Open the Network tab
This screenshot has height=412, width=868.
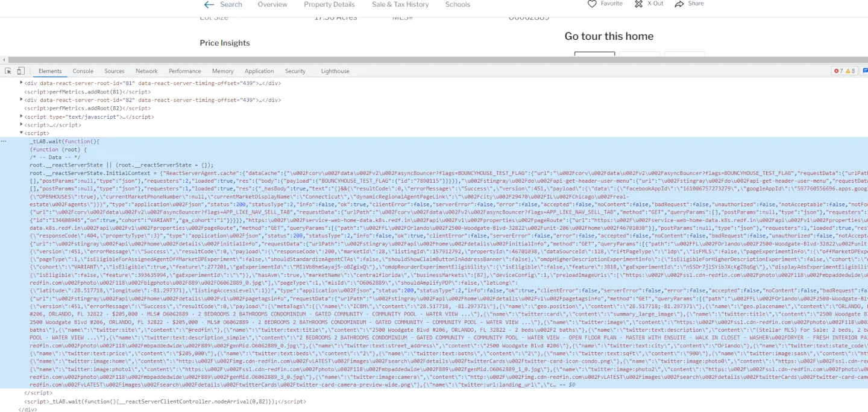coord(146,71)
